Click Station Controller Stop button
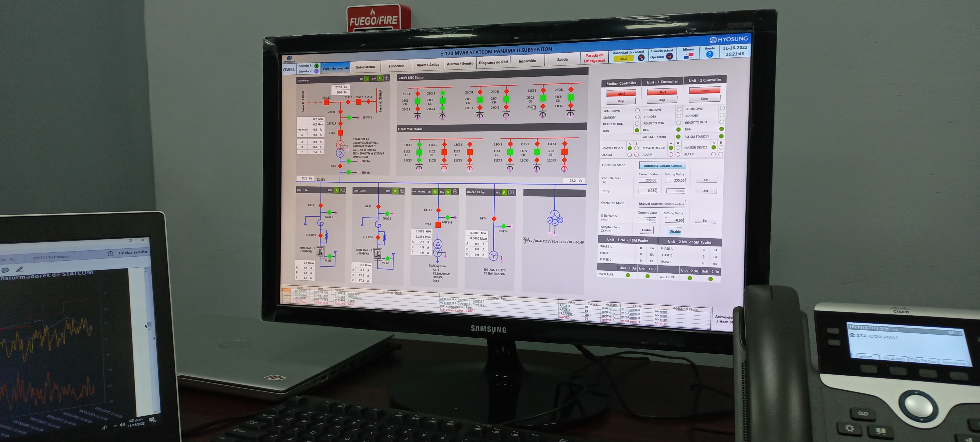 pyautogui.click(x=621, y=101)
